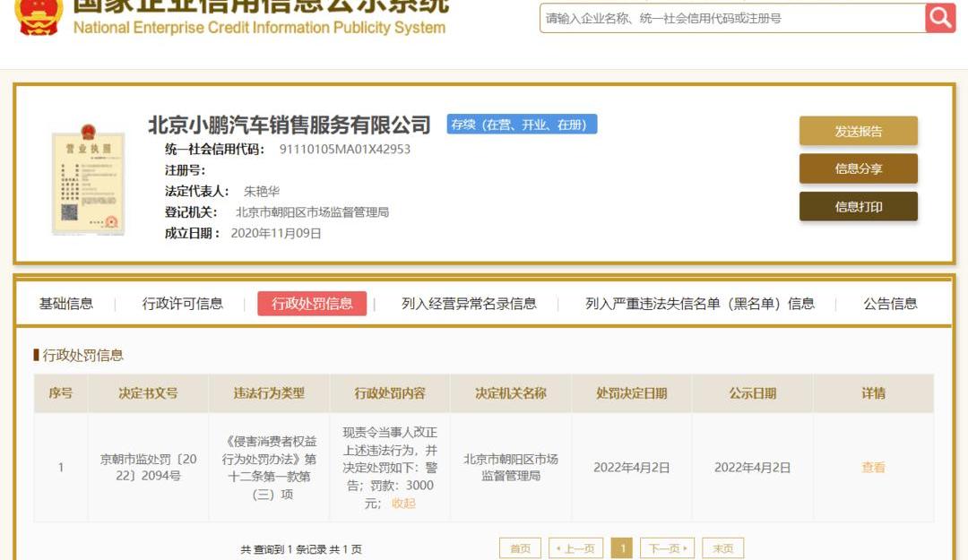Click the national emblem logo
Image resolution: width=968 pixels, height=560 pixels.
(39, 16)
